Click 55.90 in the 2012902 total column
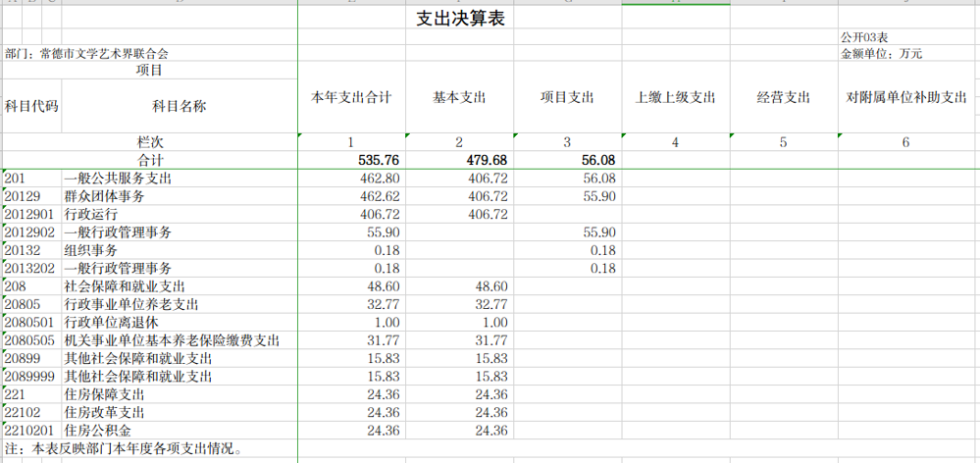The width and height of the screenshot is (980, 463). point(384,233)
